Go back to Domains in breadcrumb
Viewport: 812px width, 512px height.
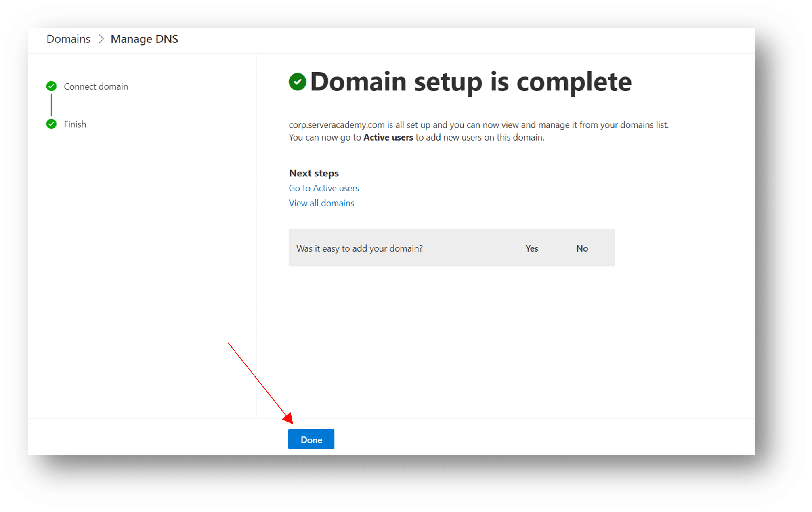click(x=68, y=39)
